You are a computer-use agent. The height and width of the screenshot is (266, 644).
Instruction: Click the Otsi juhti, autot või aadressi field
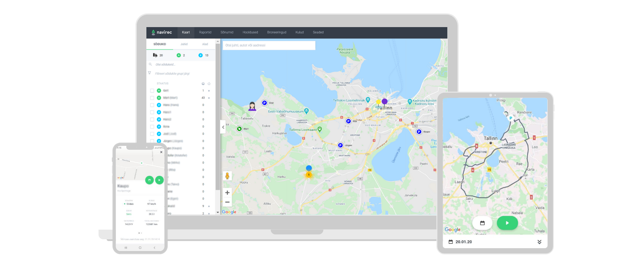point(269,45)
